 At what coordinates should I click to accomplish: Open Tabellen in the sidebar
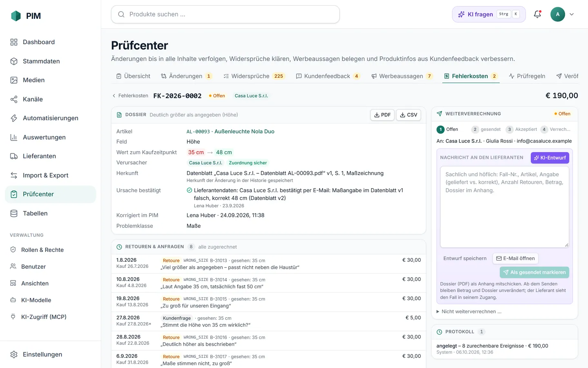coord(51,213)
